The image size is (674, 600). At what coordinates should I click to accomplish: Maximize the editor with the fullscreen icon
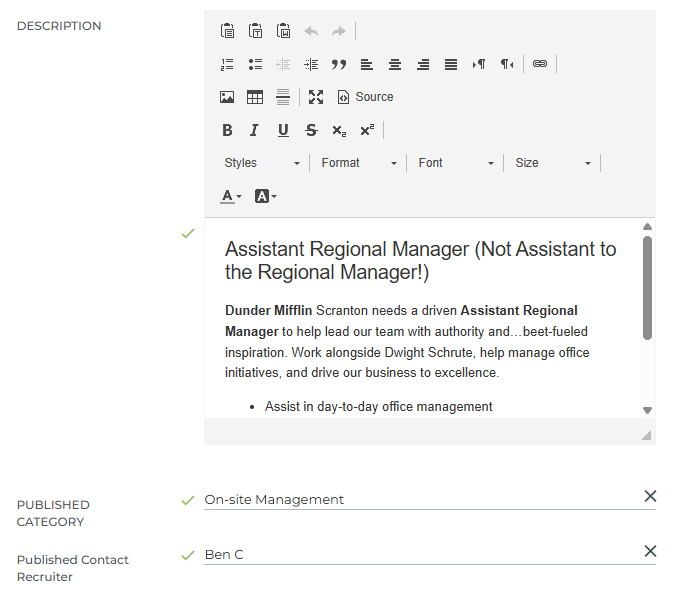[316, 97]
